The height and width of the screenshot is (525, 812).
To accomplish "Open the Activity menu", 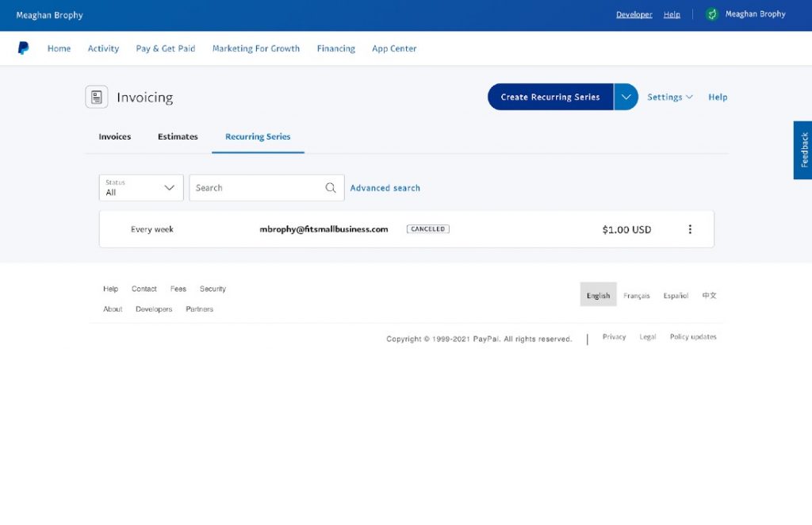I will point(103,48).
